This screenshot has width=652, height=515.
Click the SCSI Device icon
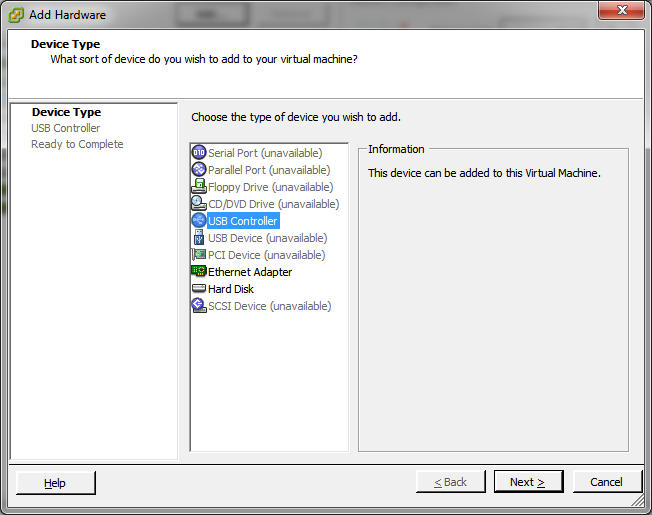click(x=198, y=306)
